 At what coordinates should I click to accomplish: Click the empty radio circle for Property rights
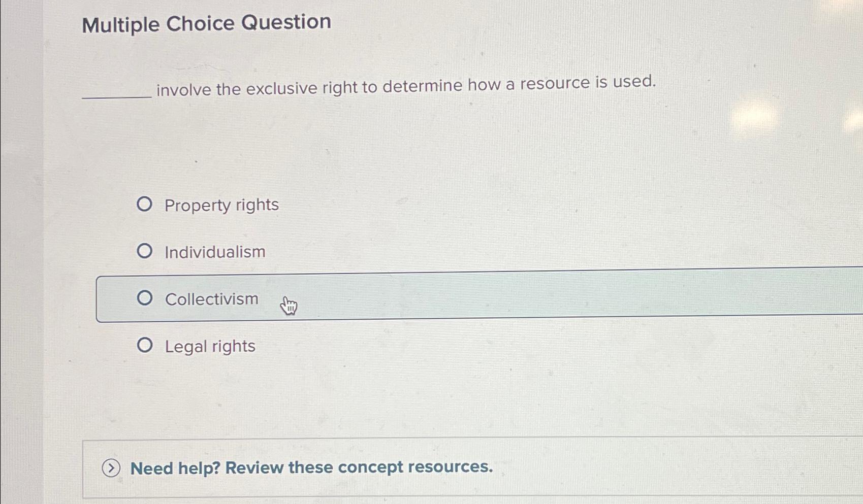click(145, 205)
